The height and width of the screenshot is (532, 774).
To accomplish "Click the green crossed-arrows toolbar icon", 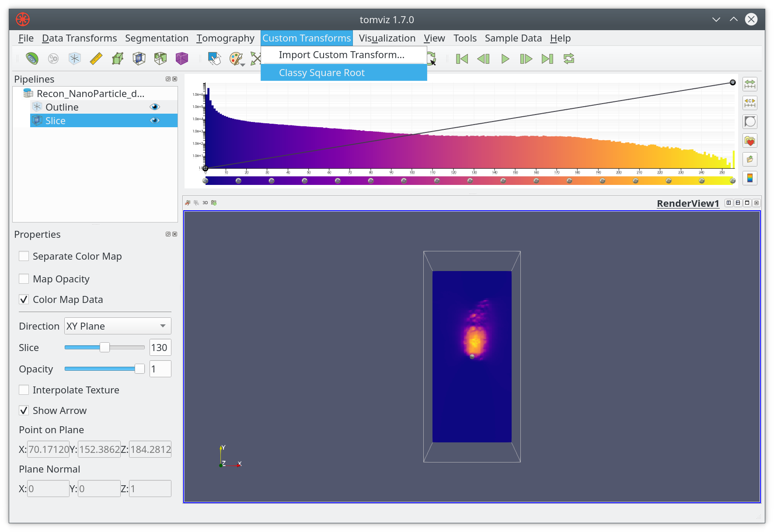I will coord(255,59).
